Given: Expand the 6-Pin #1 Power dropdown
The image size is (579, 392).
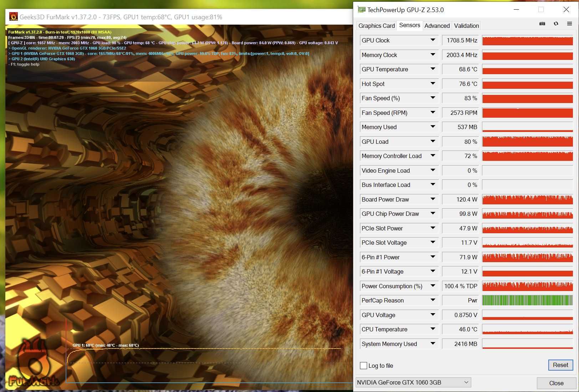Looking at the screenshot, I should (x=433, y=257).
